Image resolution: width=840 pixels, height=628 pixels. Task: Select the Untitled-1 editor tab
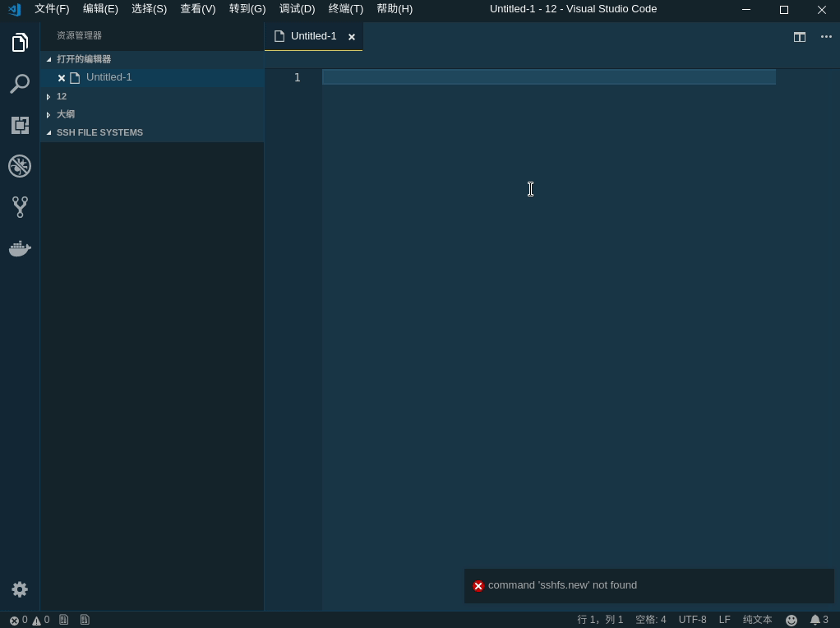(313, 36)
